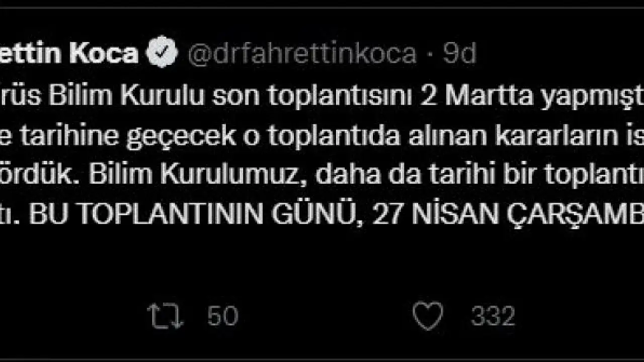Open the like count showing 332
Screen dimensions: 644x362
pos(493,316)
